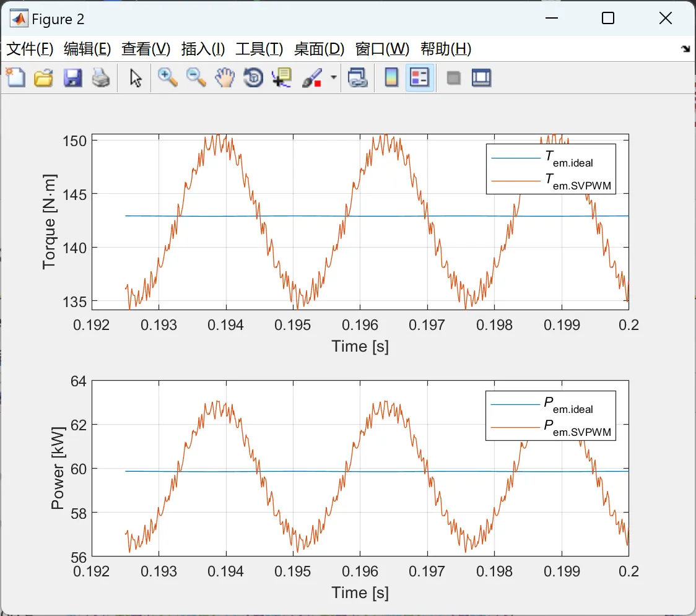696x616 pixels.
Task: Close the Figure 2 window
Action: [x=666, y=18]
